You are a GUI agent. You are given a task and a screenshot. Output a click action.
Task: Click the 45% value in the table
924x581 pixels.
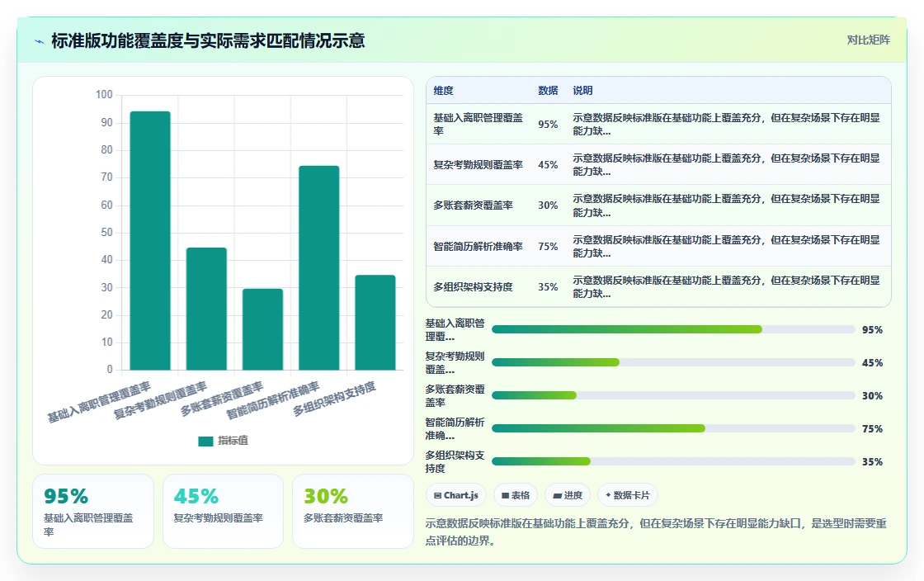point(548,165)
